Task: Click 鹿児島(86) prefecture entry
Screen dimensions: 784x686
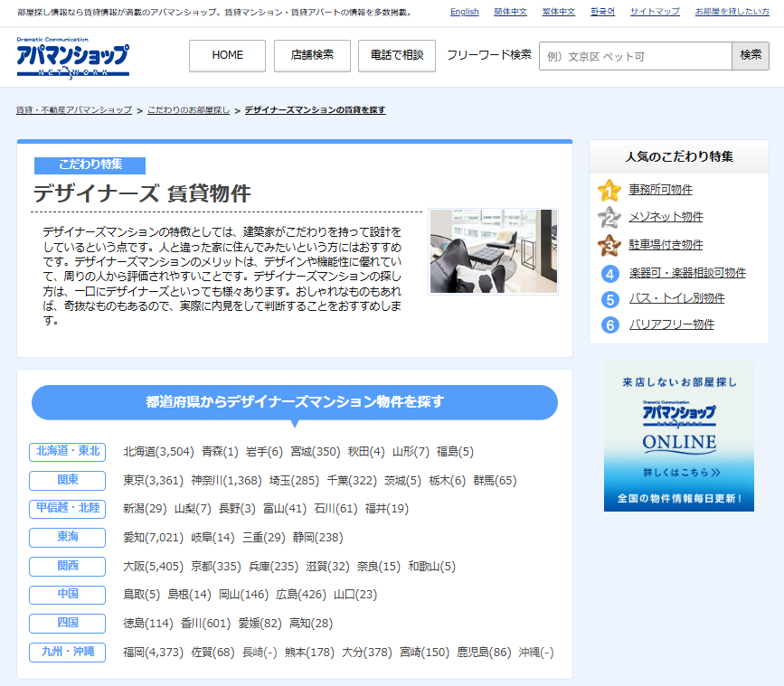Action: click(x=484, y=653)
